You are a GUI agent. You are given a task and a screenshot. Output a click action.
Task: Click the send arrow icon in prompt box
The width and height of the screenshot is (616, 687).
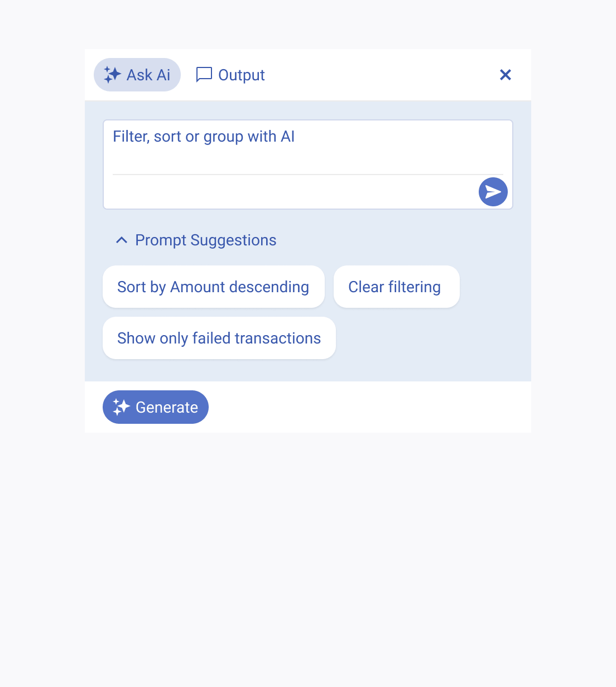tap(493, 192)
